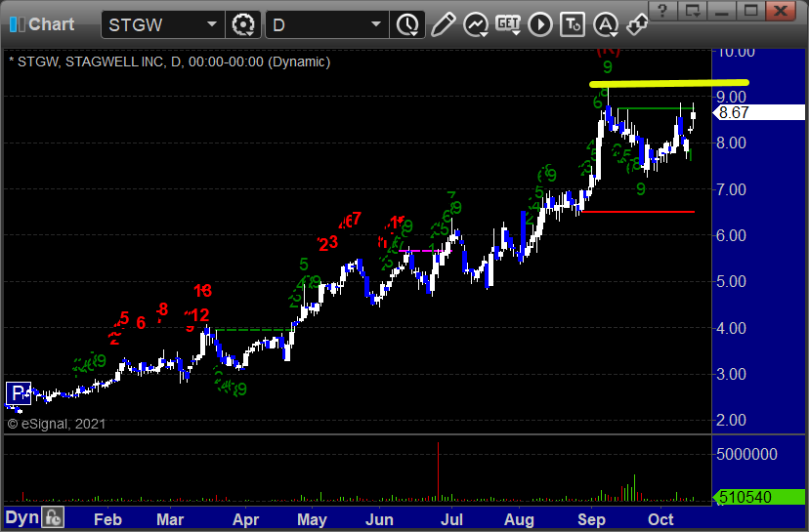Expand the D interval dropdown
Screen dimensions: 809x532
click(376, 24)
